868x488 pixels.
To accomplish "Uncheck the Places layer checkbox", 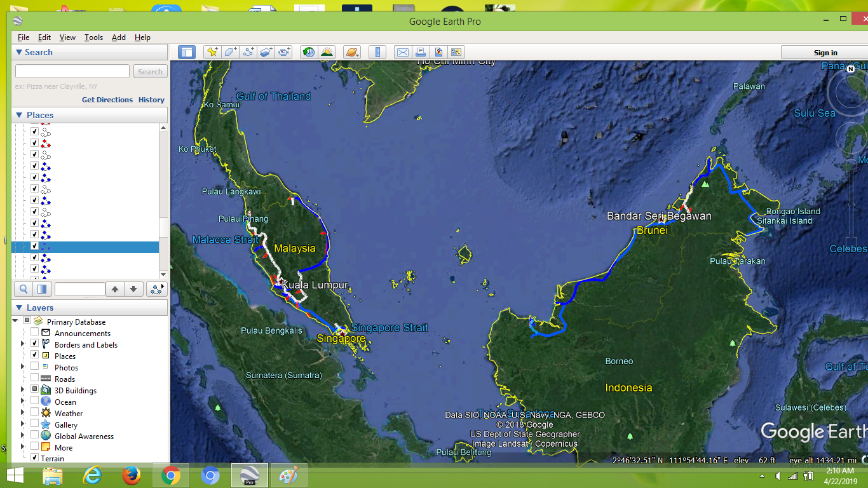I will click(x=34, y=355).
